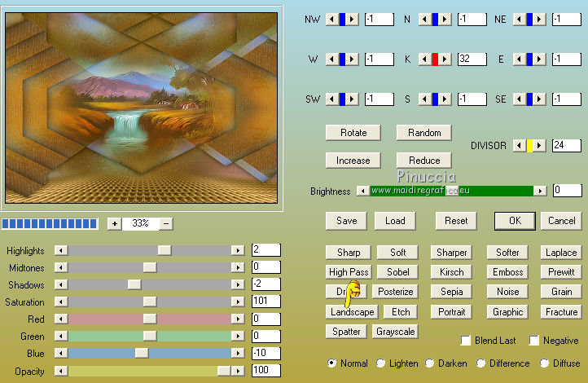Click the K value input field
The width and height of the screenshot is (588, 383).
pos(472,59)
